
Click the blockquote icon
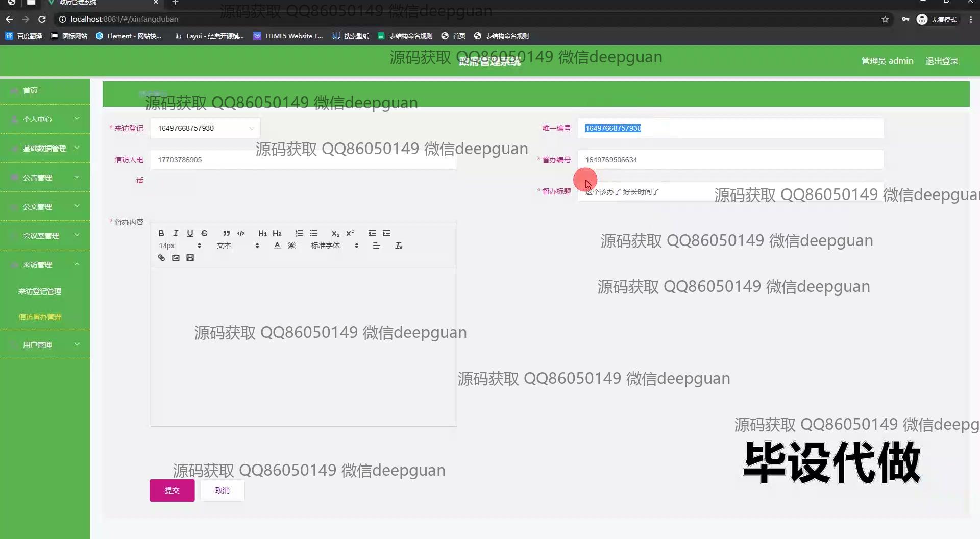click(226, 233)
